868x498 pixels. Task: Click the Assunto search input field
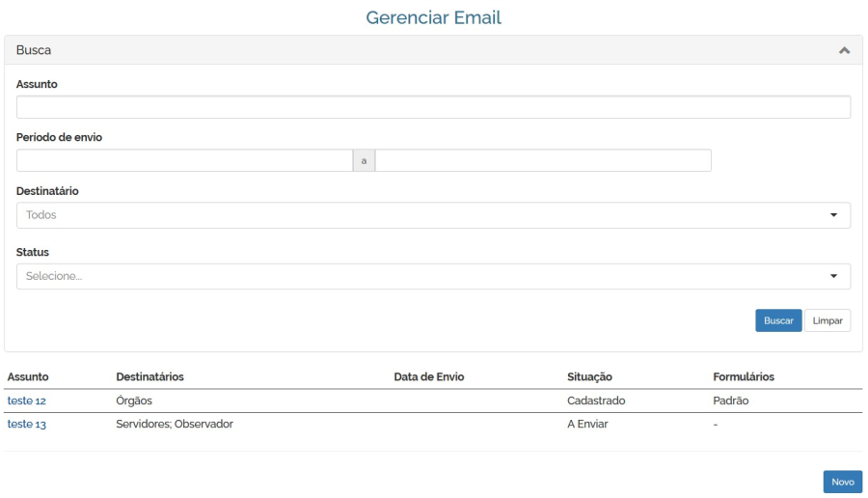[x=433, y=107]
